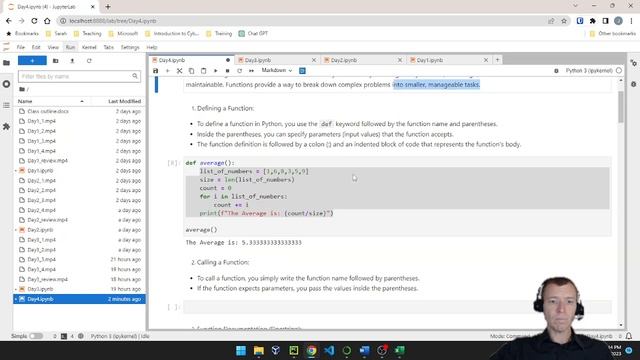Close the Day3.ipynb tab
The height and width of the screenshot is (360, 640).
(313, 60)
